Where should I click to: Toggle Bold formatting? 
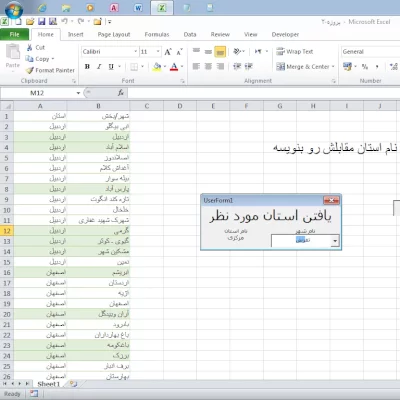(x=87, y=67)
